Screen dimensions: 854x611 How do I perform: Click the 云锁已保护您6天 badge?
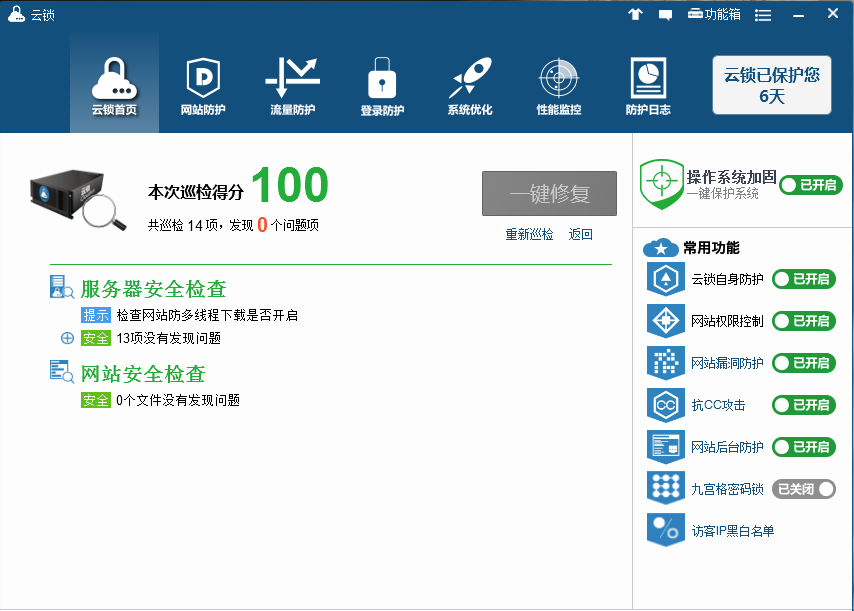click(x=772, y=85)
